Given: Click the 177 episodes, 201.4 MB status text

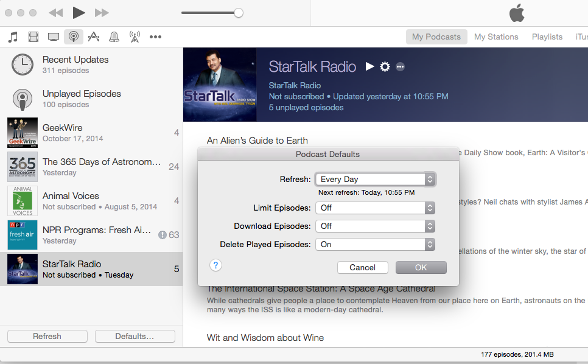Looking at the screenshot, I should click(517, 354).
